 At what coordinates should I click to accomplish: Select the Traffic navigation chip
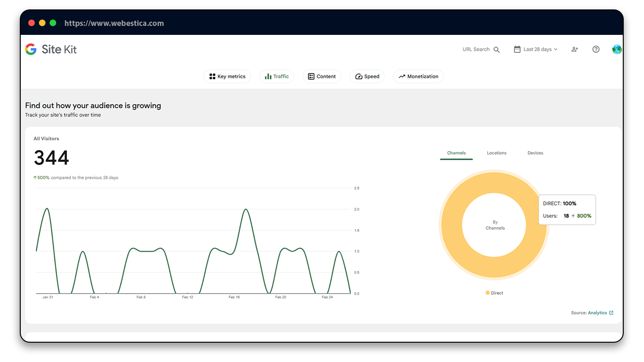[277, 76]
